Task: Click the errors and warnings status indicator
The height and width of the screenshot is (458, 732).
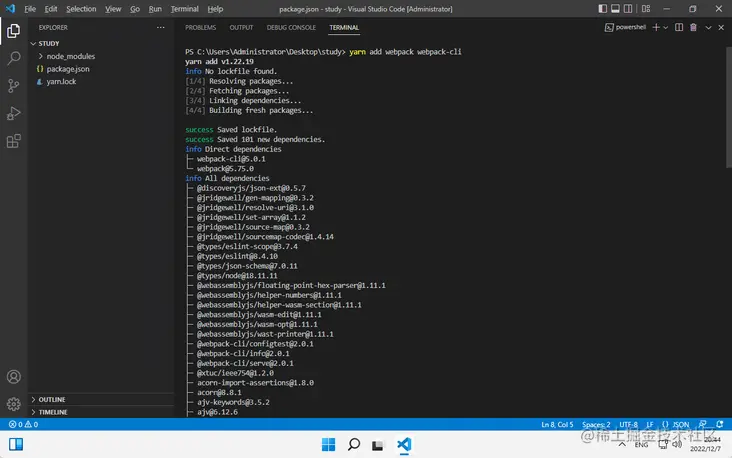Action: [23, 424]
